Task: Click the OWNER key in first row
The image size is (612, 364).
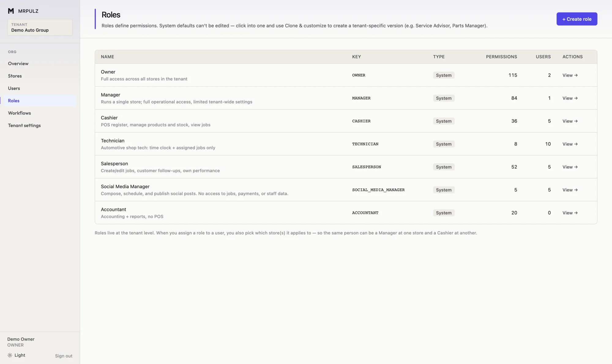Action: click(x=359, y=75)
